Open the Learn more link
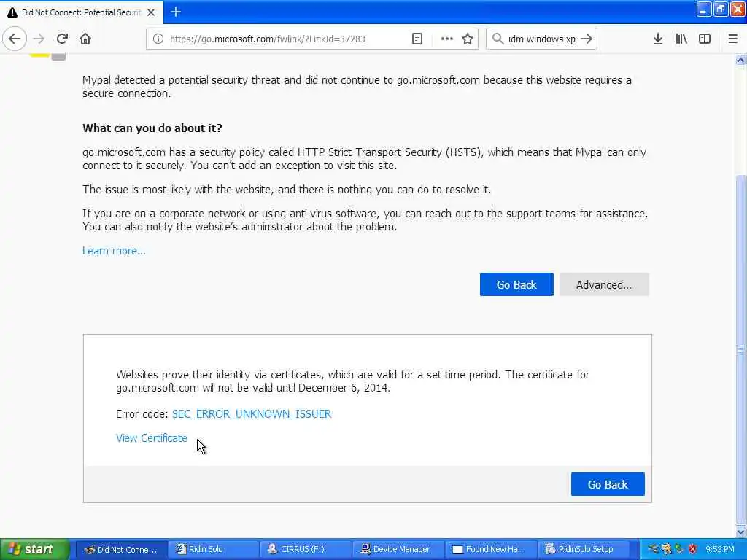The width and height of the screenshot is (747, 560). [x=114, y=251]
